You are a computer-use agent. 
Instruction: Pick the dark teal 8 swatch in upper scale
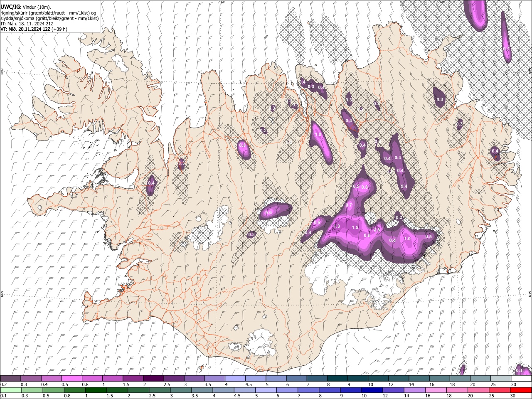[337, 379]
